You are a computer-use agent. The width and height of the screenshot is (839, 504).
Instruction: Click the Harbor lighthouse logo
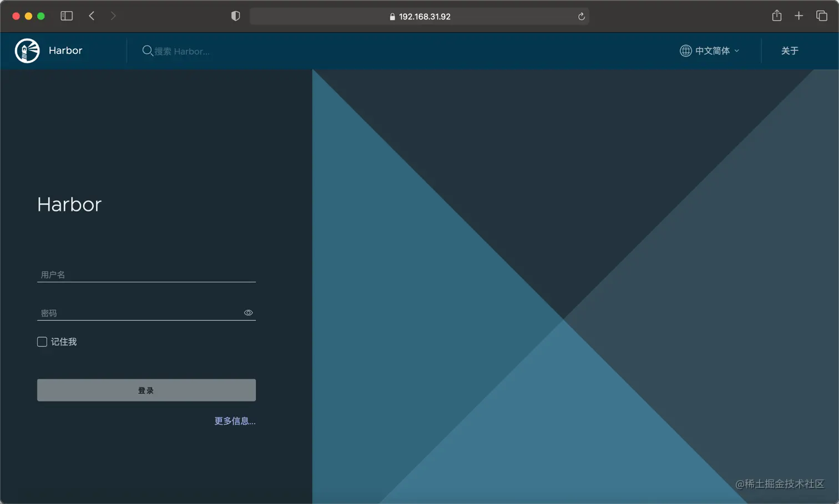pyautogui.click(x=27, y=51)
